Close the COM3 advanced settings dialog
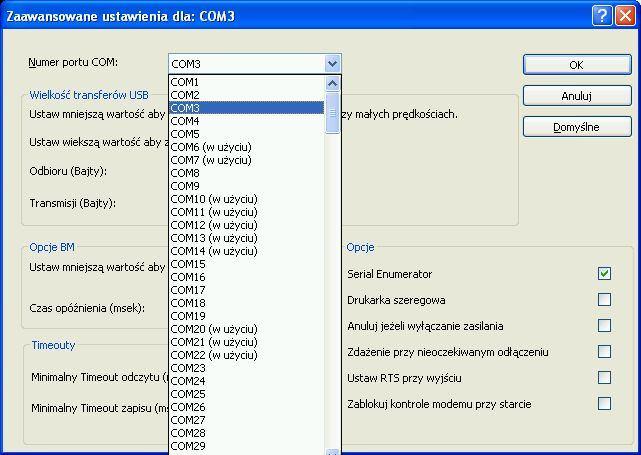 click(625, 16)
